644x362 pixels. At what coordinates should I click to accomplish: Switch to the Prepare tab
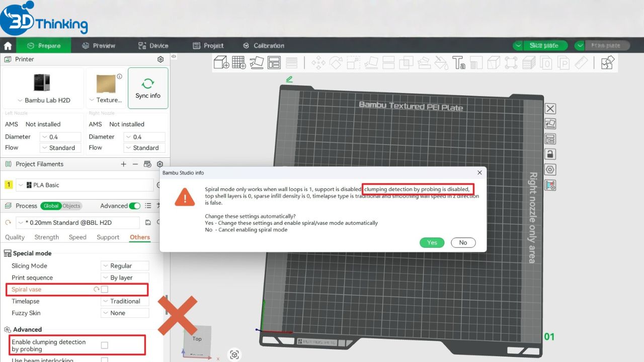(44, 46)
